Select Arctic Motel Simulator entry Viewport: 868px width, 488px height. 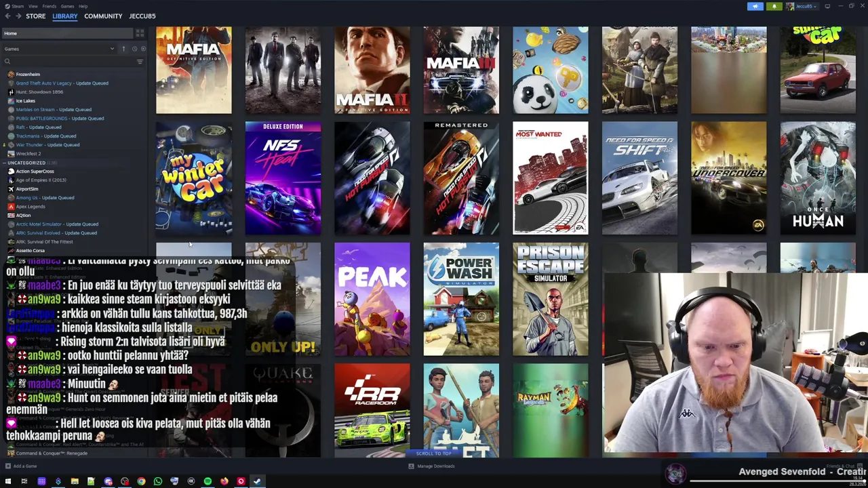click(57, 224)
